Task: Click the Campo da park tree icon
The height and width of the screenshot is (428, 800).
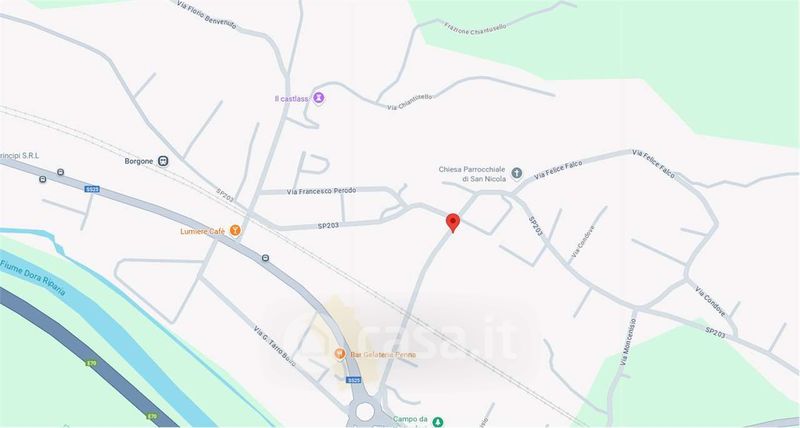Action: click(437, 421)
